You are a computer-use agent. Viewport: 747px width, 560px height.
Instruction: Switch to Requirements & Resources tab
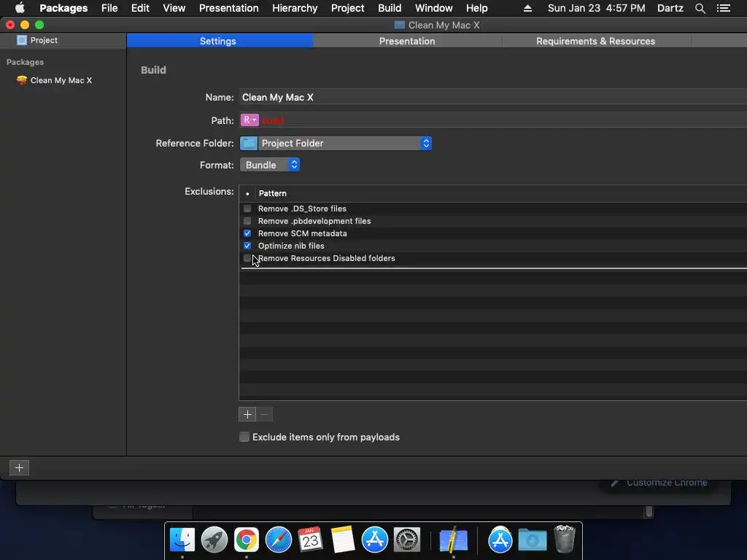[595, 41]
